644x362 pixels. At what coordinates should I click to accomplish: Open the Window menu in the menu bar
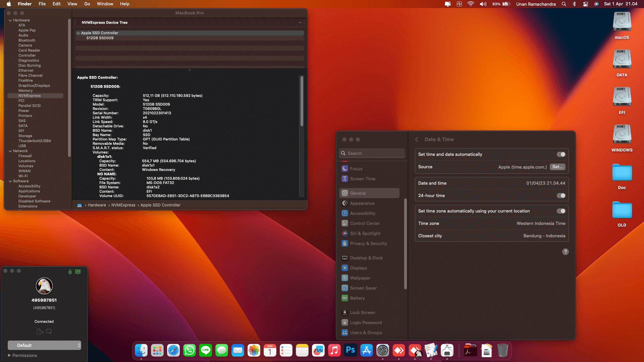[x=105, y=4]
